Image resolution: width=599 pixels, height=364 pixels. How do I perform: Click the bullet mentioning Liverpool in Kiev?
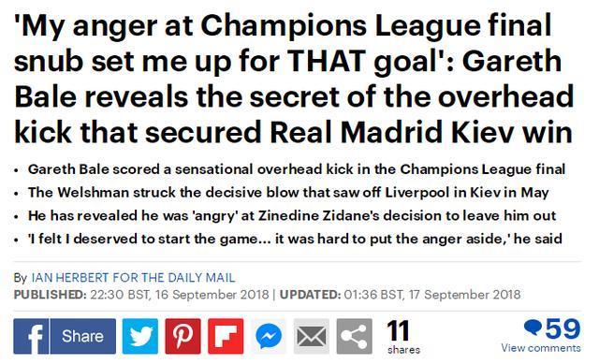coord(288,193)
